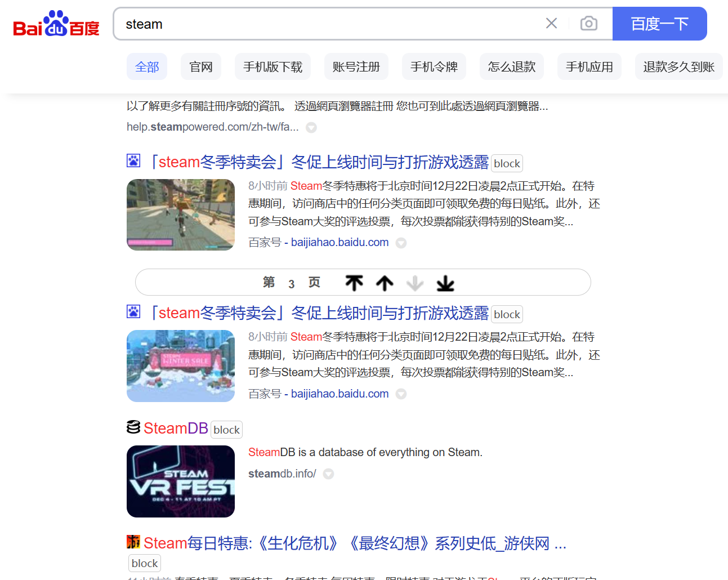Focus the search input containing steam
Screen dimensions: 728x580
click(x=329, y=24)
